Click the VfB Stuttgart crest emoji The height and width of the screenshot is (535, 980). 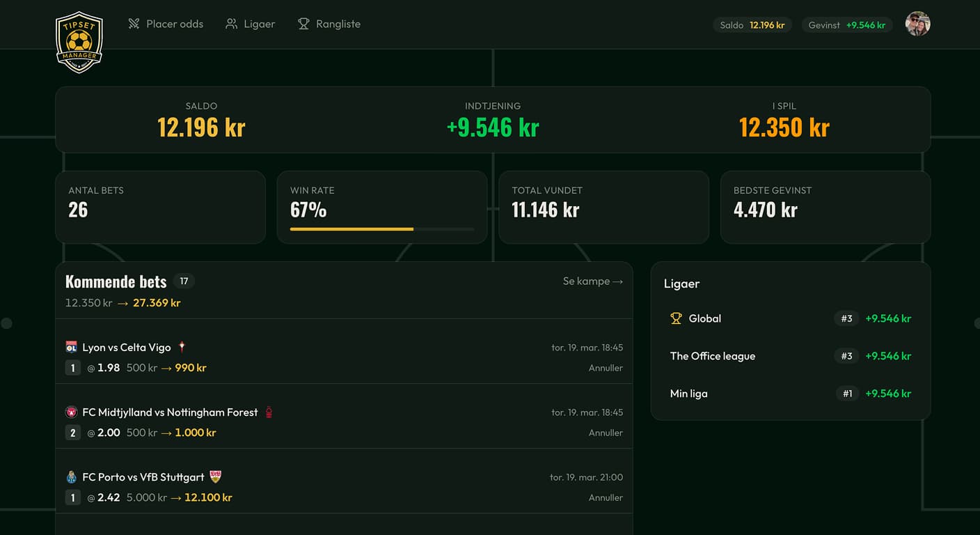(x=214, y=476)
